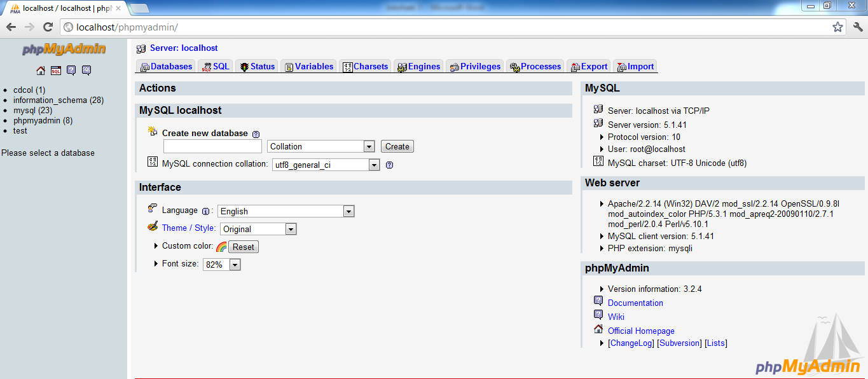
Task: Click the new database name input field
Action: (x=212, y=146)
